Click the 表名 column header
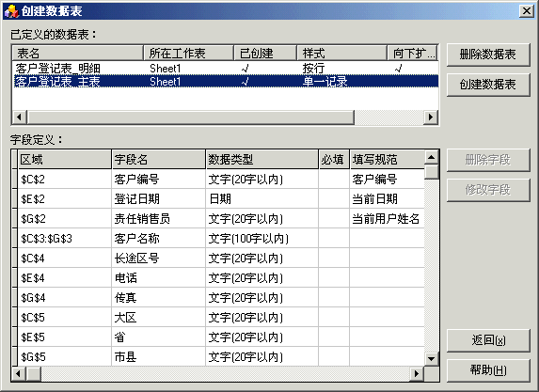This screenshot has width=539, height=392. (78, 54)
